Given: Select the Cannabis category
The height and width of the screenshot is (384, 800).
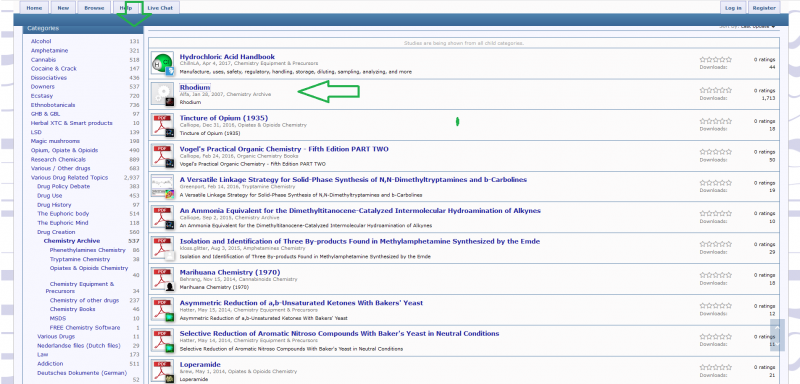Looking at the screenshot, I should pos(43,60).
